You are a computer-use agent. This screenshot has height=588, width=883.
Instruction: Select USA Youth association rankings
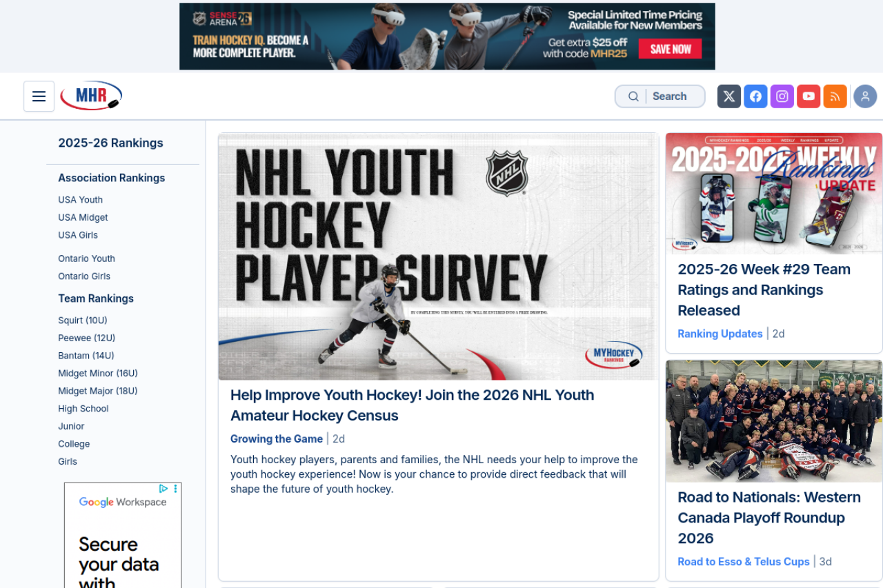80,200
